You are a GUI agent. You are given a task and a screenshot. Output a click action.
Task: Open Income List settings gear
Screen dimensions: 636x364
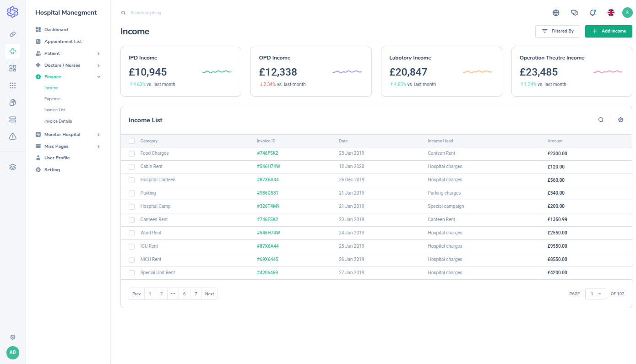pos(620,120)
